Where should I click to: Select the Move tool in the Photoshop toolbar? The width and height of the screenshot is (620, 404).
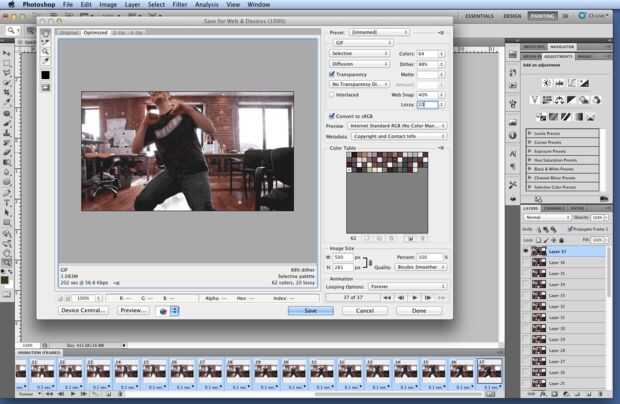coord(6,53)
